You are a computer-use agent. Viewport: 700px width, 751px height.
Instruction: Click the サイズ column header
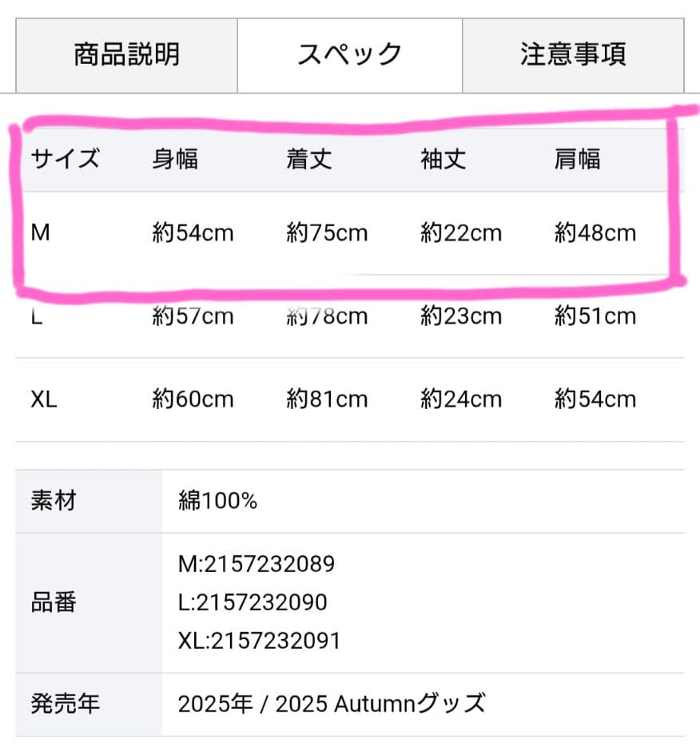point(64,159)
